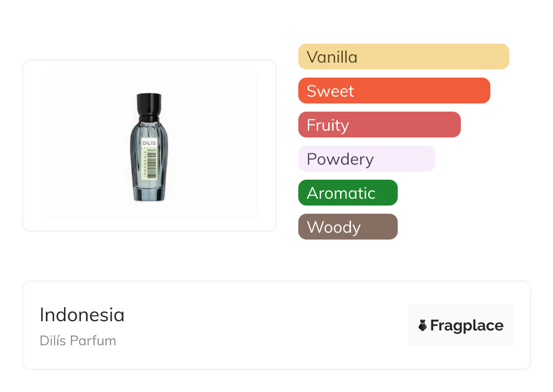Open the perfume bottle product image
Viewport: 553px width, 392px height.
[x=149, y=146]
